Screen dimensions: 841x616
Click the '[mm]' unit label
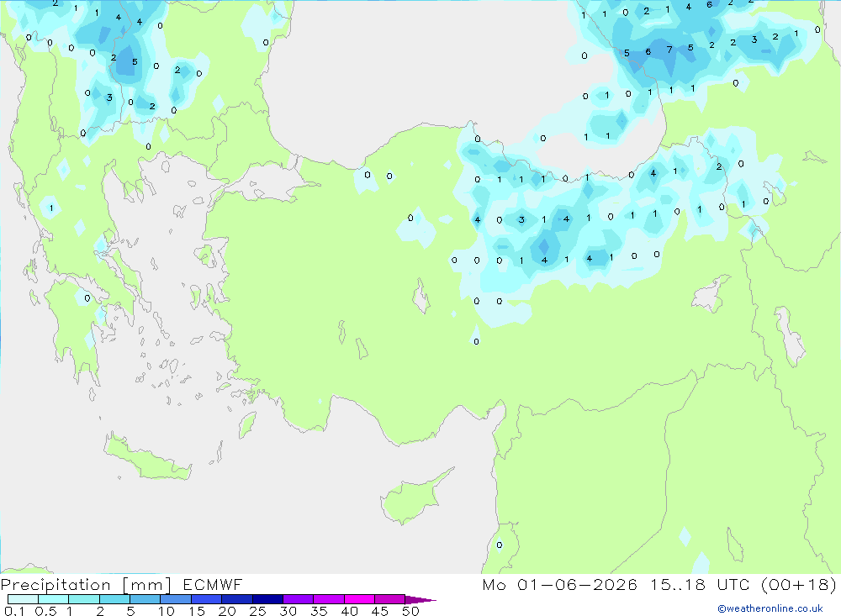(x=147, y=585)
